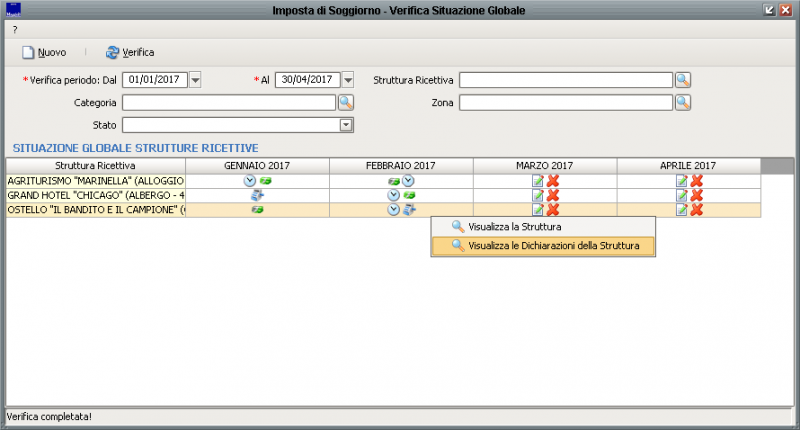800x430 pixels.
Task: Click the Nuovo toolbar button
Action: 44,52
